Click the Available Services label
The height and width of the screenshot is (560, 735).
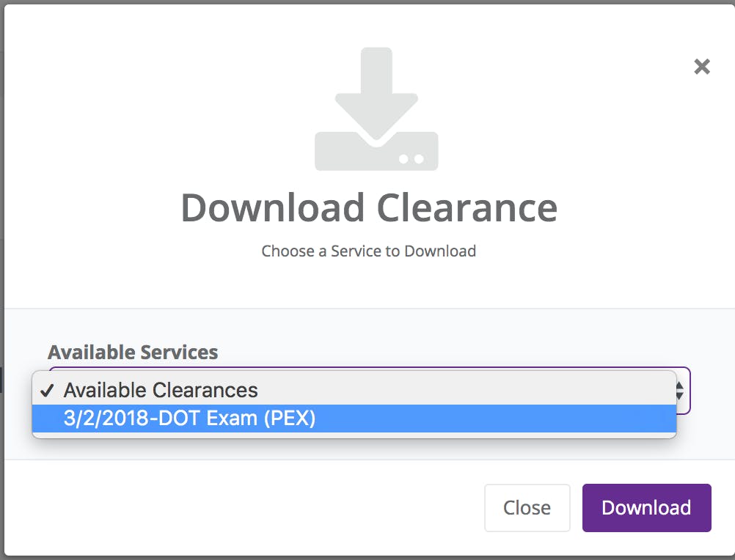point(133,352)
